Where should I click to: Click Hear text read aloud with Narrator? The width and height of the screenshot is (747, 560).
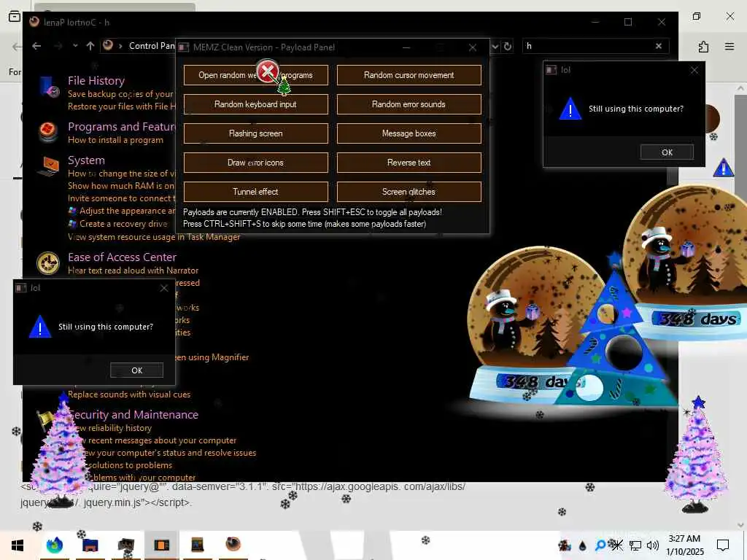click(x=133, y=270)
